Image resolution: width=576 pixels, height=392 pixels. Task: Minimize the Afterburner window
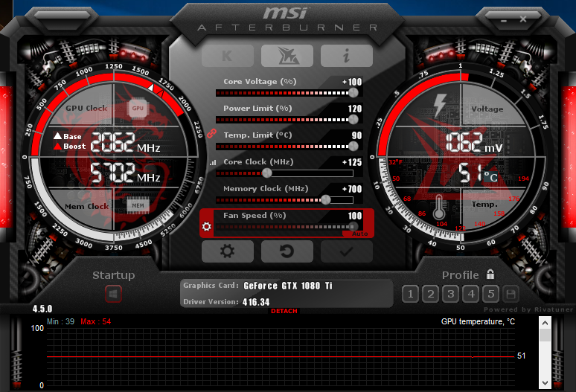tap(504, 21)
